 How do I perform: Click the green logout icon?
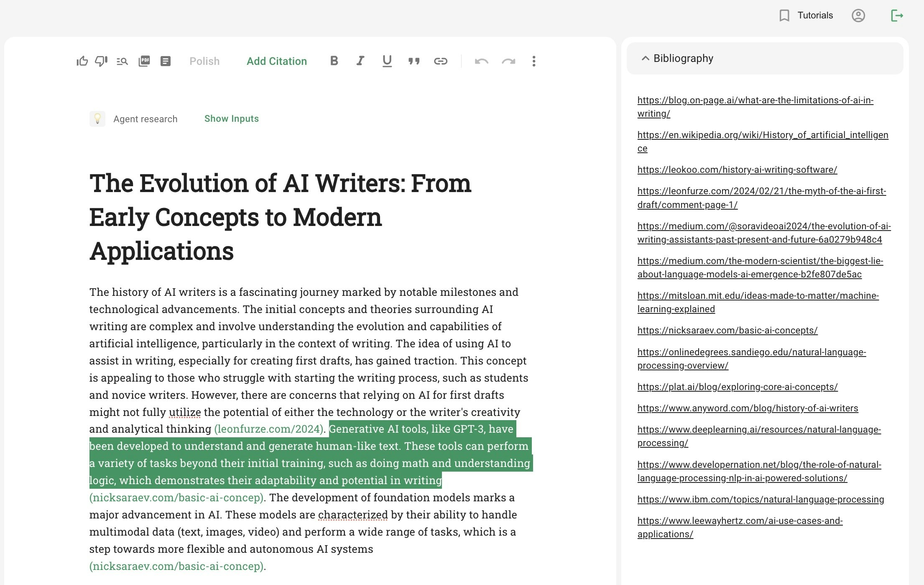[897, 15]
